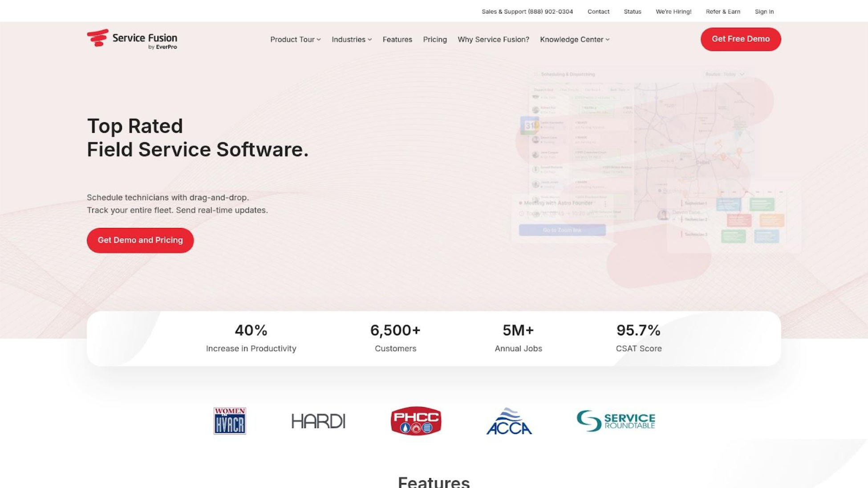Open the Sign In link

coord(764,12)
